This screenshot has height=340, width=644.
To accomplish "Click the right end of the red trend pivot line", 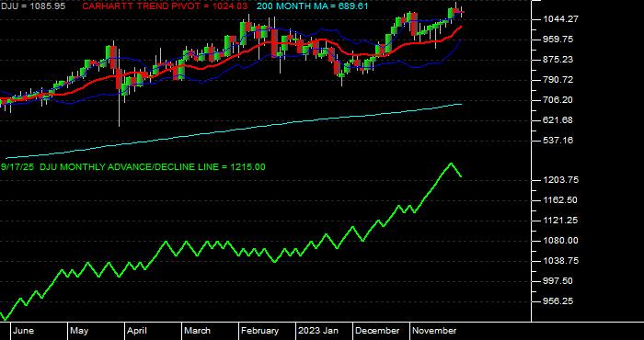I will 461,27.
